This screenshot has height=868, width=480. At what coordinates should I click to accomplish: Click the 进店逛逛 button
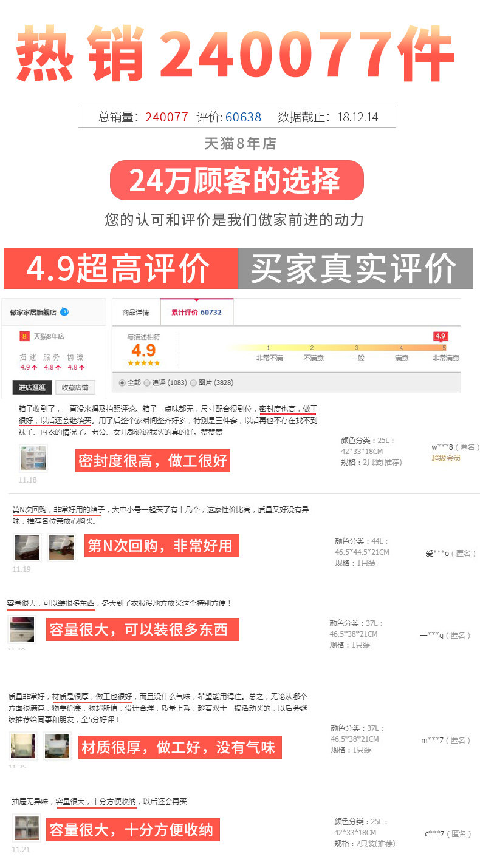click(32, 388)
